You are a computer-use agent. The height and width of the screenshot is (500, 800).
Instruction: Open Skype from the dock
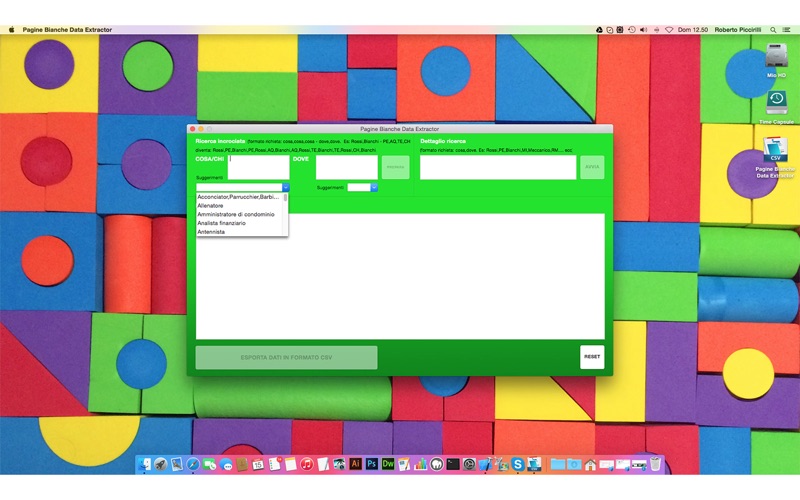coord(518,464)
